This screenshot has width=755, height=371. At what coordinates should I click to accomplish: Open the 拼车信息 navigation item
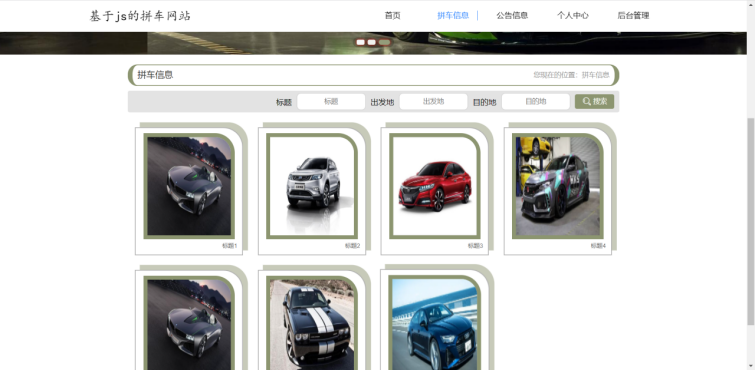[x=453, y=15]
